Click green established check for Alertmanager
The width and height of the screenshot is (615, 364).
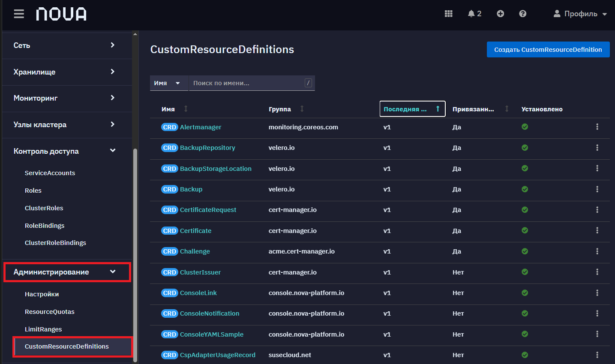(x=525, y=127)
